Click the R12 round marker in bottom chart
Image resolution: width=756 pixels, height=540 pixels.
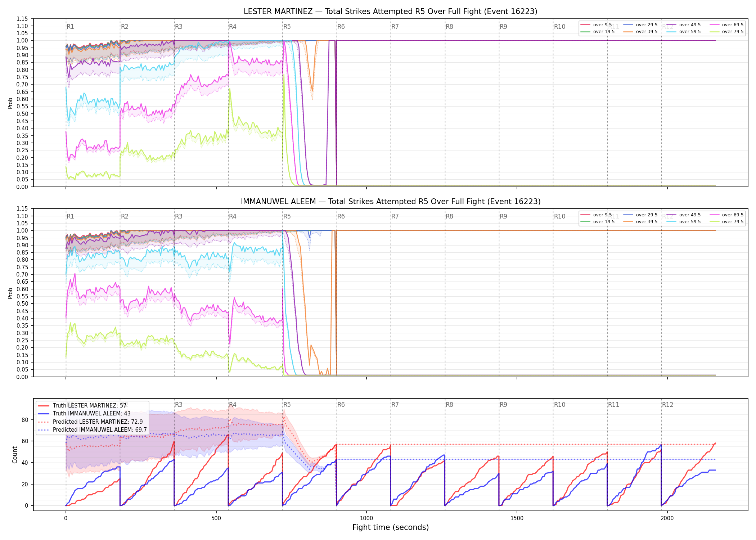pos(667,405)
